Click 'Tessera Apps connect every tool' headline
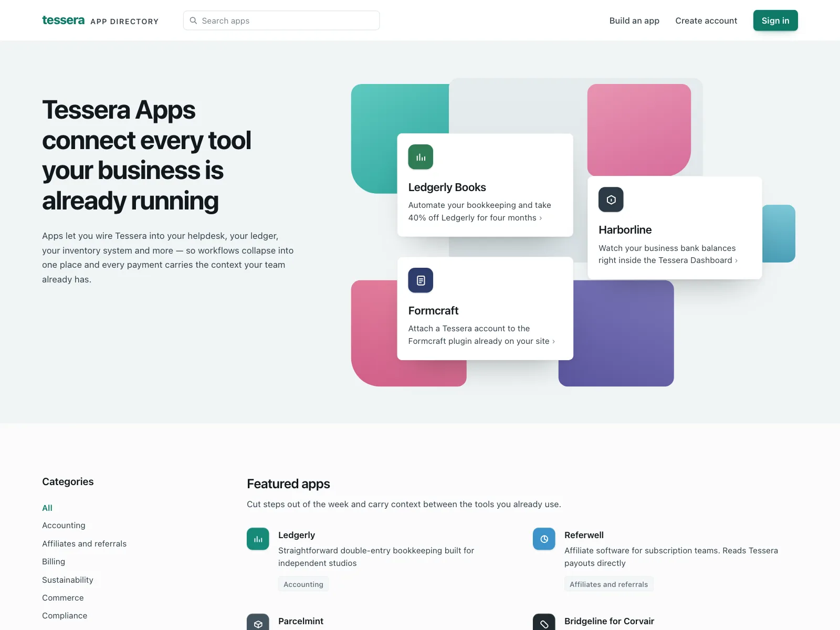840x630 pixels. (146, 155)
